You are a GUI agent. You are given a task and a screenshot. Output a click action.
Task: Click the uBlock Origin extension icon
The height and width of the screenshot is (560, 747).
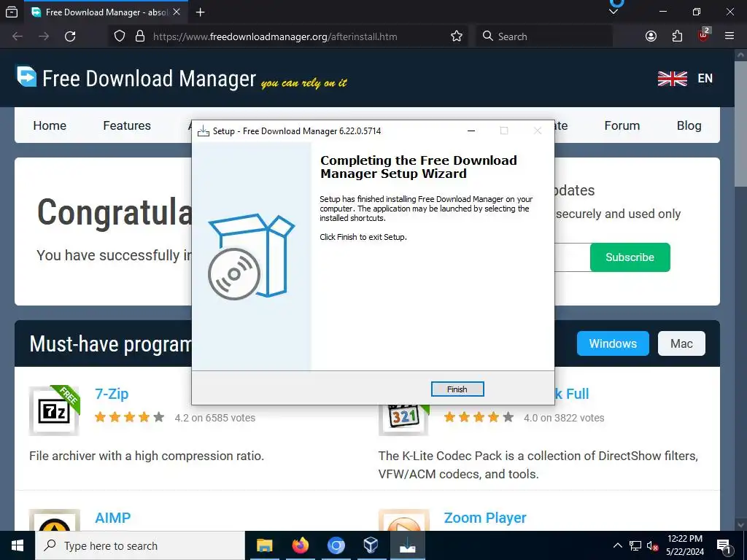703,35
